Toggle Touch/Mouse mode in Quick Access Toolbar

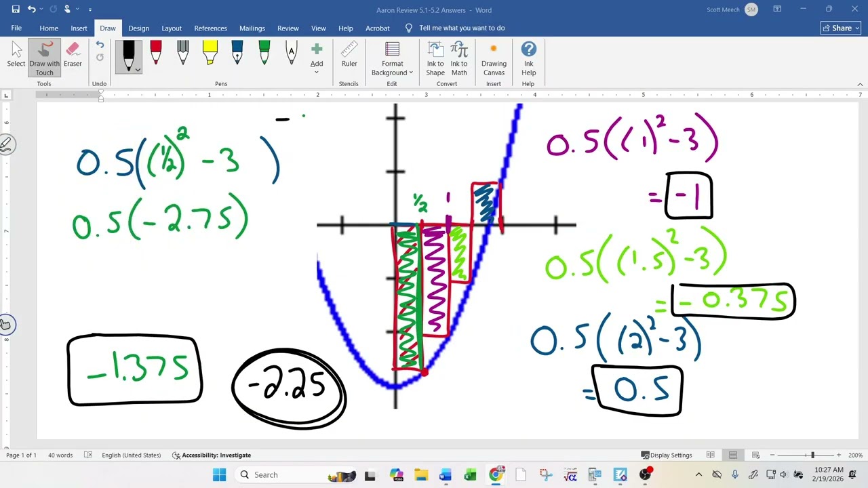click(67, 9)
